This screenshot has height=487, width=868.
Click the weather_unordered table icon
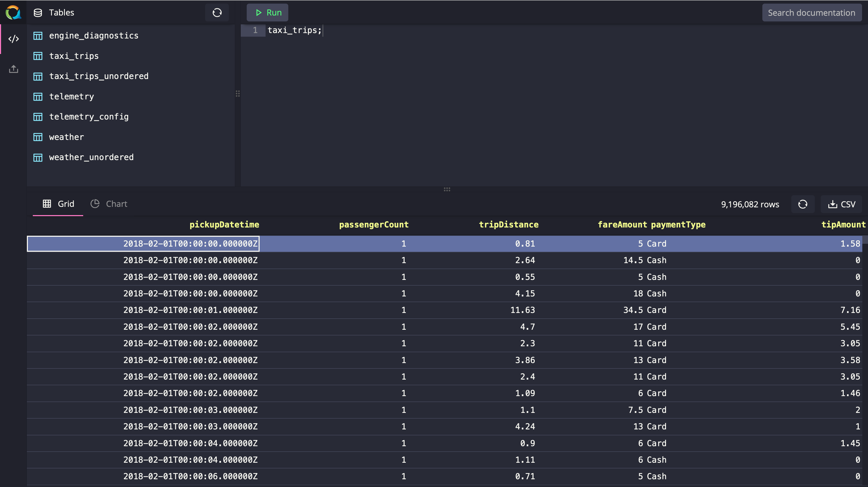(38, 157)
